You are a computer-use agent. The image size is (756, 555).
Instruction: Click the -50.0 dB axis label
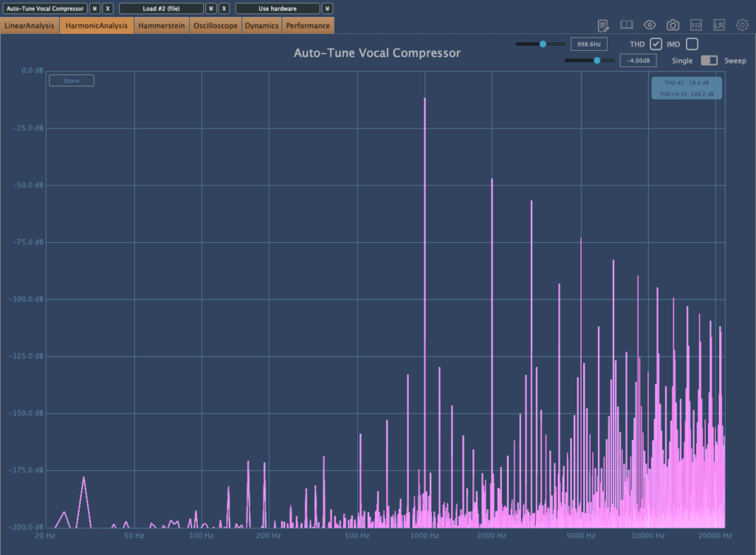click(x=28, y=185)
